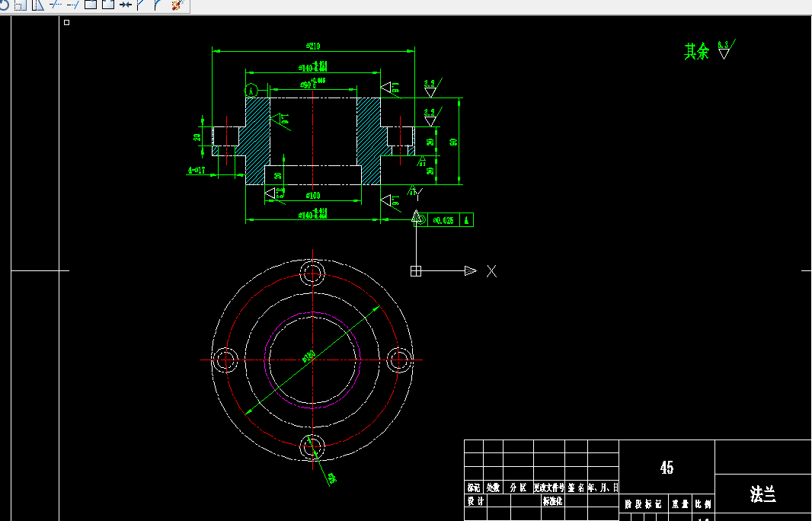Click the 标准化 title block cell
The height and width of the screenshot is (521, 812).
click(552, 500)
